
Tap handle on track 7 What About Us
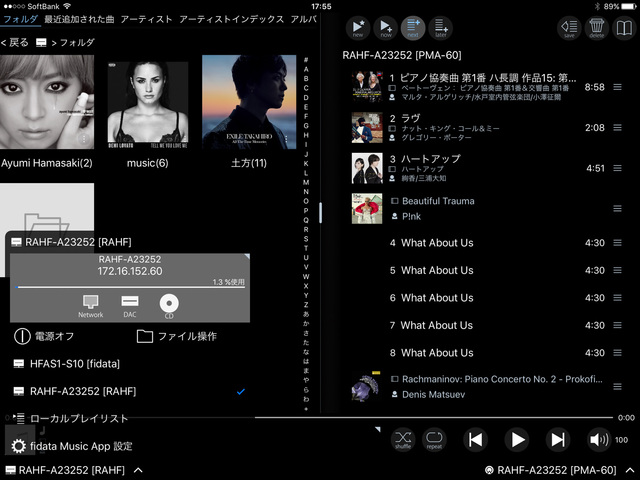618,325
